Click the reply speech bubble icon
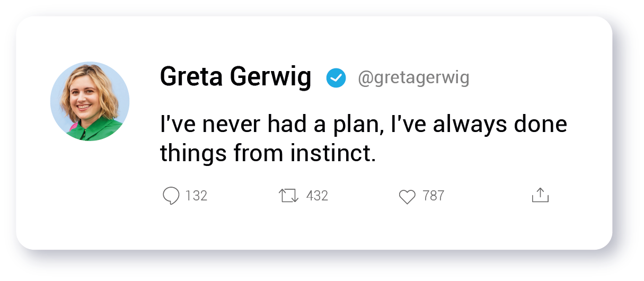The width and height of the screenshot is (644, 281). [x=171, y=196]
